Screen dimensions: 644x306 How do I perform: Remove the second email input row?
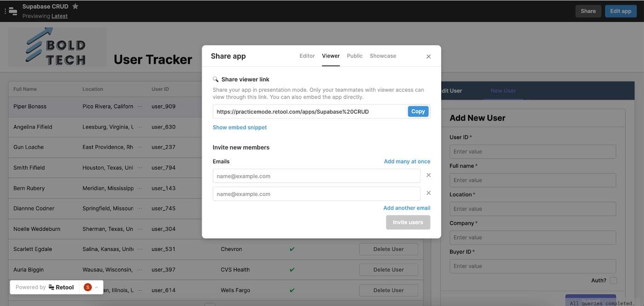click(x=428, y=193)
